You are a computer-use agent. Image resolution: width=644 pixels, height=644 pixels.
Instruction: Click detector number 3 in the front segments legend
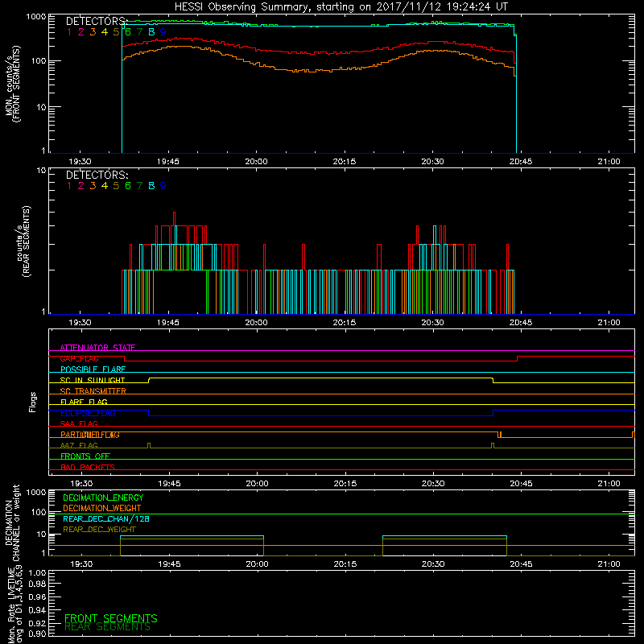(x=93, y=31)
